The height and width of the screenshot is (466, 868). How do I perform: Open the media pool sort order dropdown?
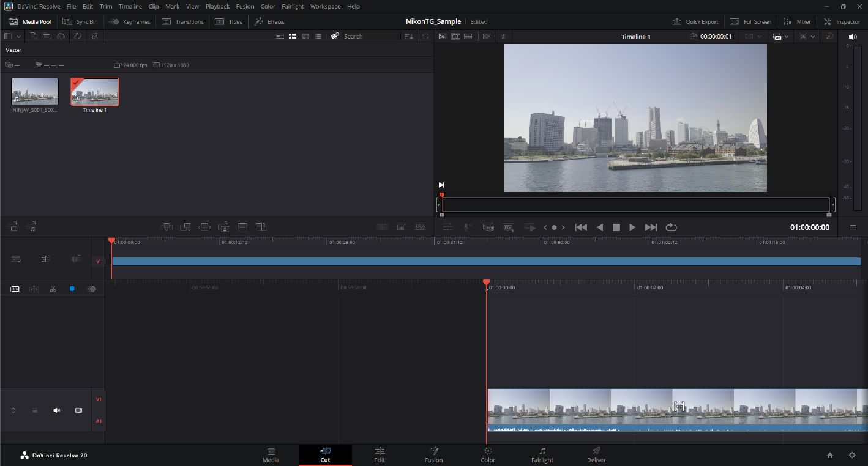tap(409, 37)
